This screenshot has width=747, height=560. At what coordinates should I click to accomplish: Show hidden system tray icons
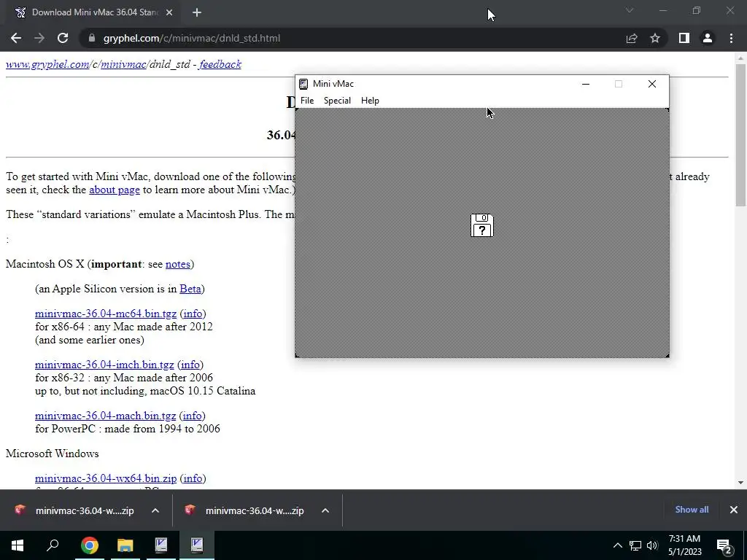[617, 545]
